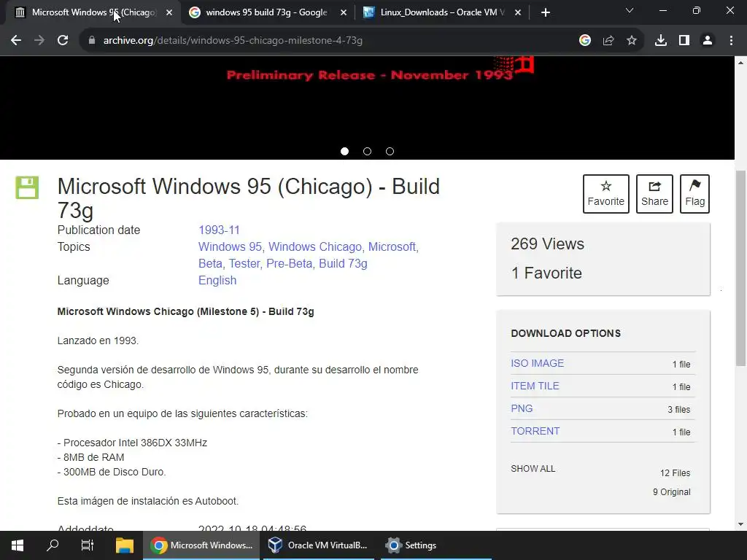Click the 9 Original count text

pos(672,492)
